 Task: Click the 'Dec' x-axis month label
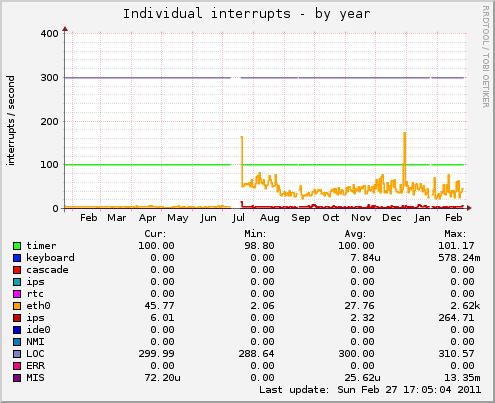click(392, 218)
